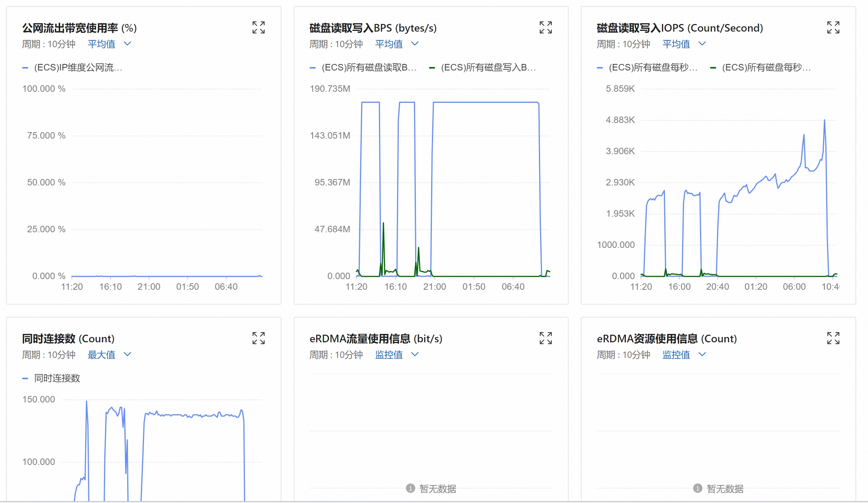The width and height of the screenshot is (868, 503).
Task: Click 150.000 axis label in connections chart
Action: (38, 399)
